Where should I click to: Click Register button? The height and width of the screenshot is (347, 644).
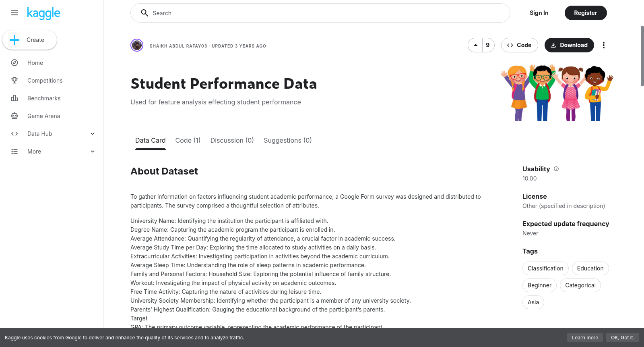click(586, 13)
